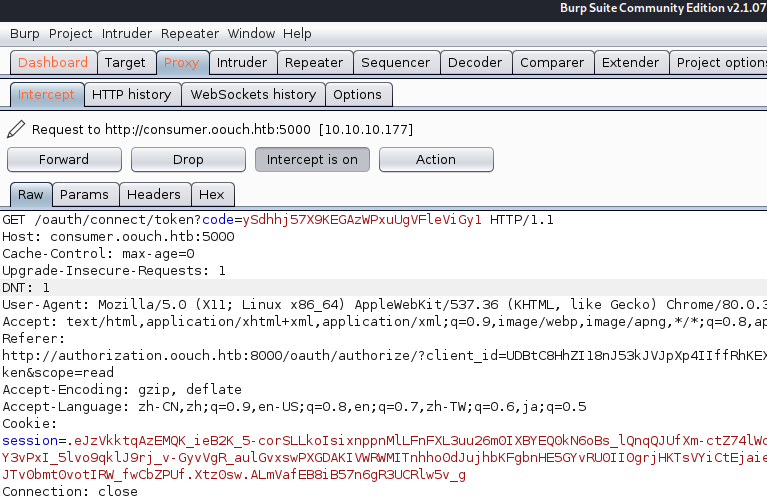
Task: Open the Repeater menu
Action: point(190,34)
